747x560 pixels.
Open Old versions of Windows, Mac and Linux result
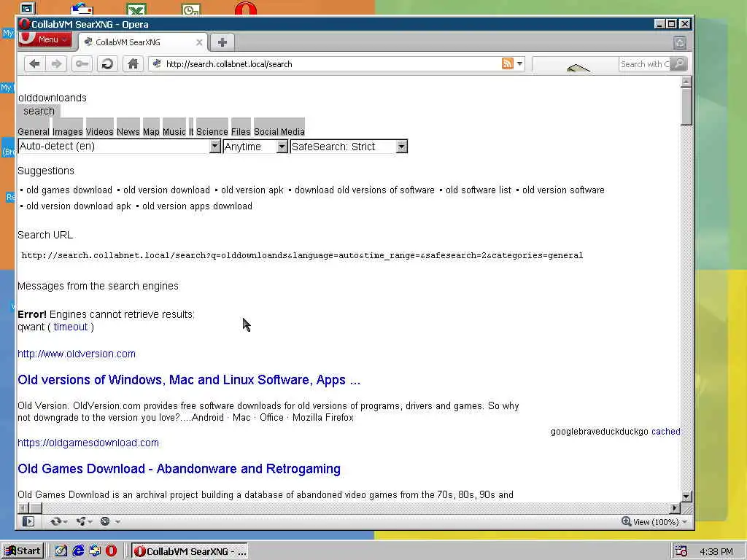click(x=189, y=380)
